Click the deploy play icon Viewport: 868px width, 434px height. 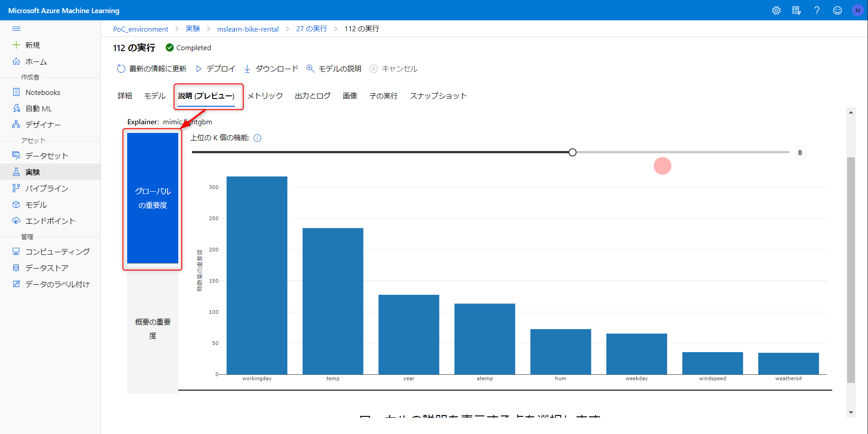pos(199,69)
